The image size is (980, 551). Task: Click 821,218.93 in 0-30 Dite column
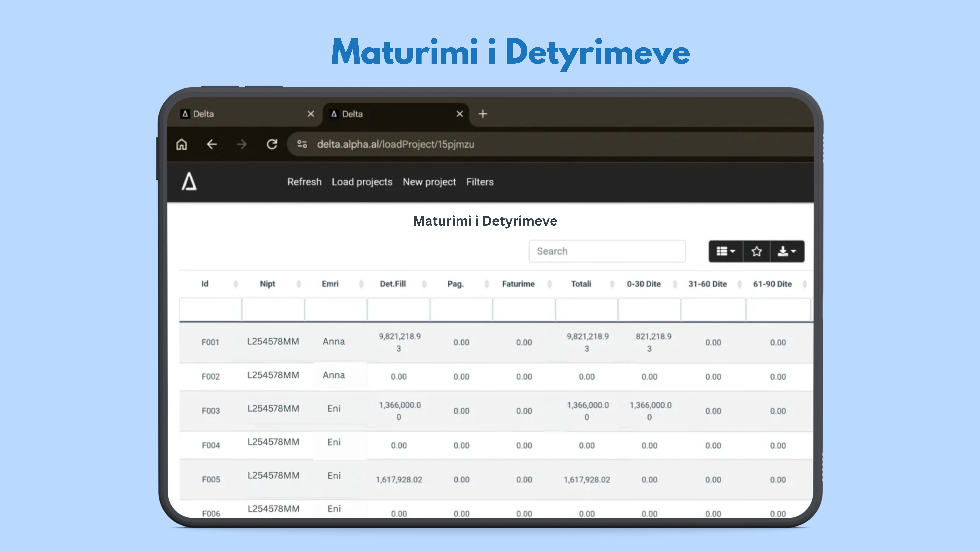[653, 342]
